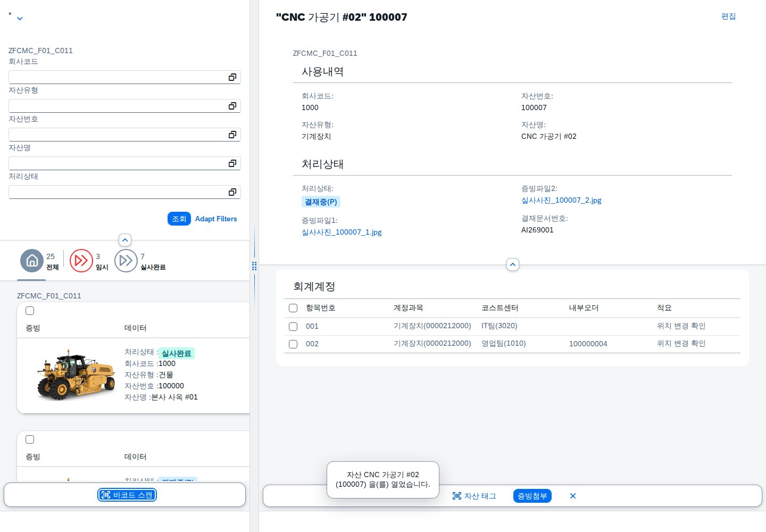The image size is (766, 532).
Task: Click the 바코드 스캔 button
Action: point(127,495)
